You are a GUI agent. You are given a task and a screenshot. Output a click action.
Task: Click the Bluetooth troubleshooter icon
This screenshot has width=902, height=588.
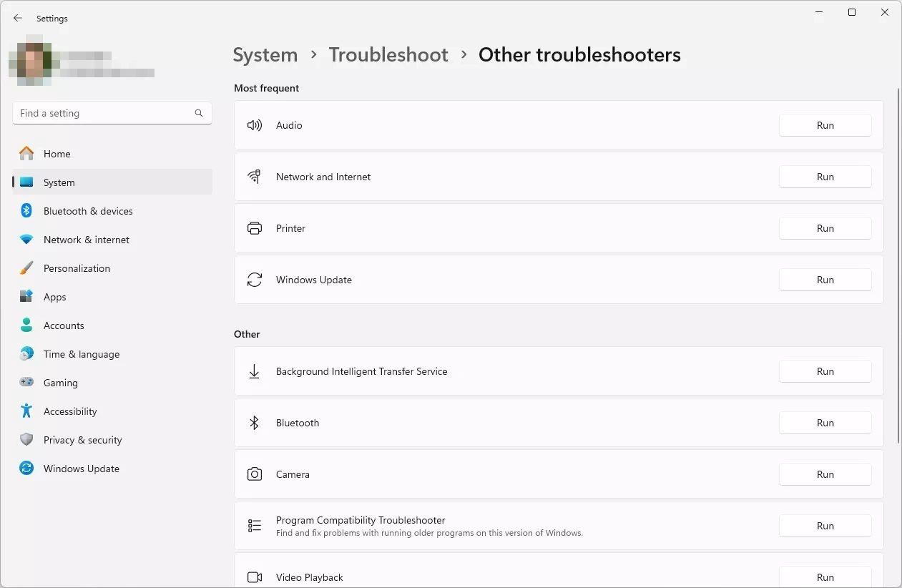(254, 423)
